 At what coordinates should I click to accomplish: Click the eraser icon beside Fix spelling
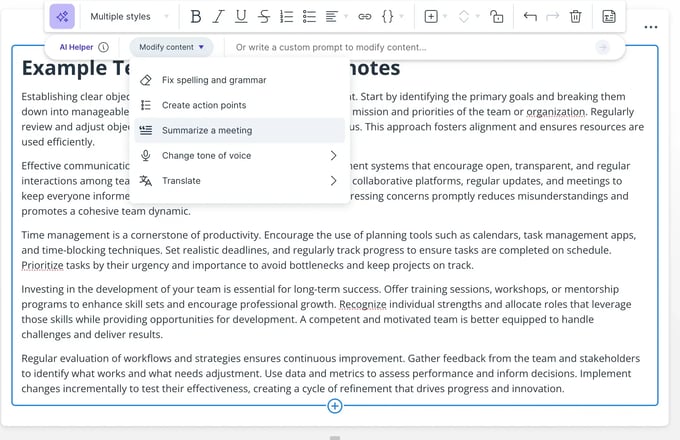146,80
